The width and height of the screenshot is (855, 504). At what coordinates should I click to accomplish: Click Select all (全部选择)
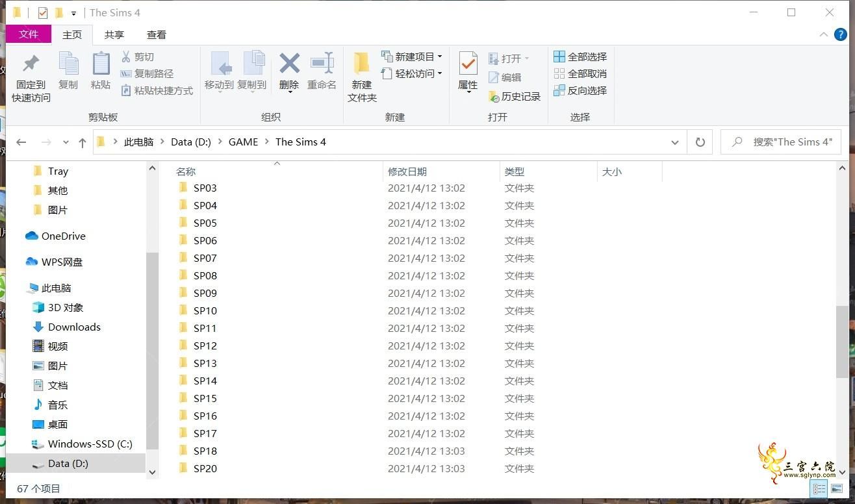580,57
